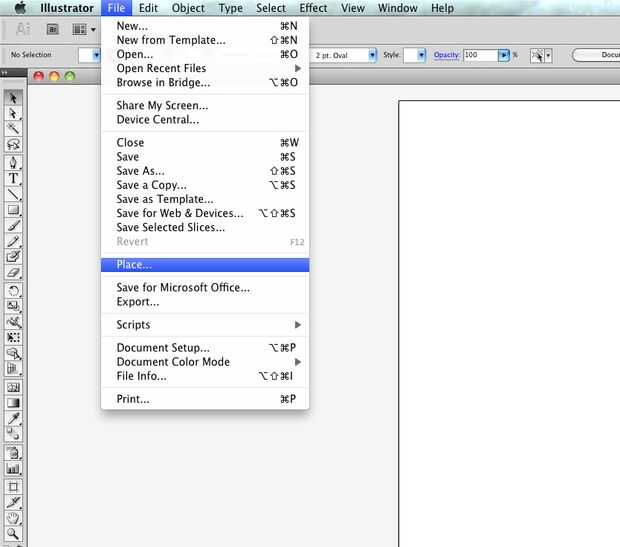Select the Pencil tool
620x547 pixels.
click(x=13, y=241)
